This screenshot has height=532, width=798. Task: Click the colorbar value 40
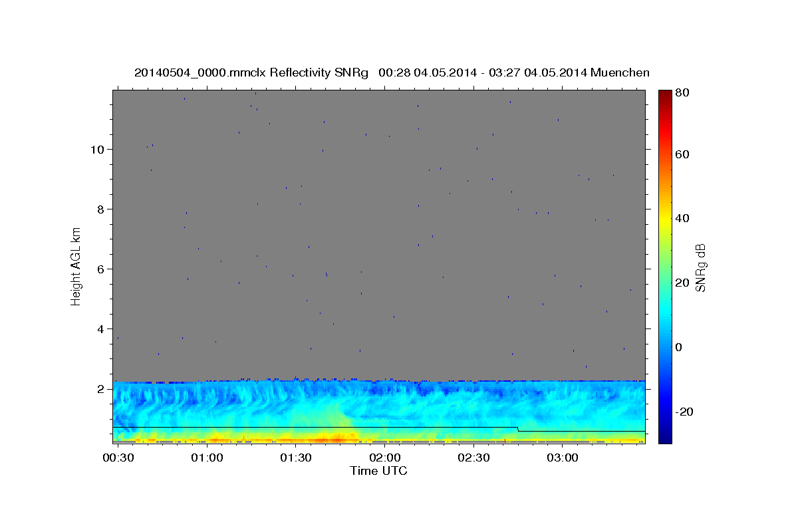point(684,218)
